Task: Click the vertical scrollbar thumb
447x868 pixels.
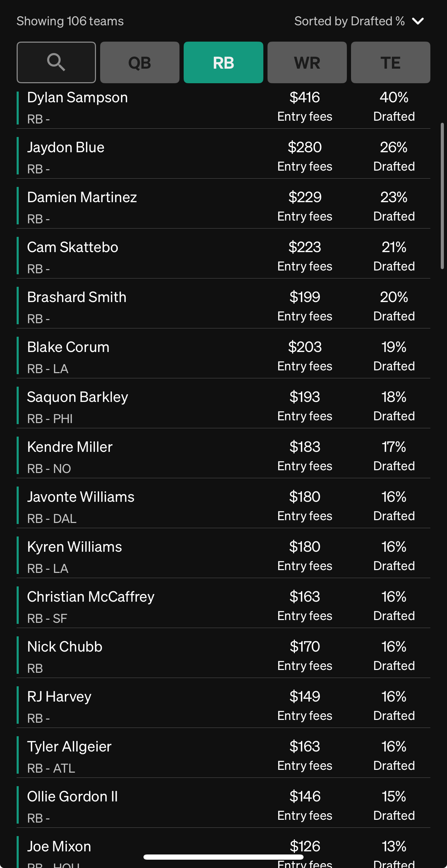Action: 442,196
